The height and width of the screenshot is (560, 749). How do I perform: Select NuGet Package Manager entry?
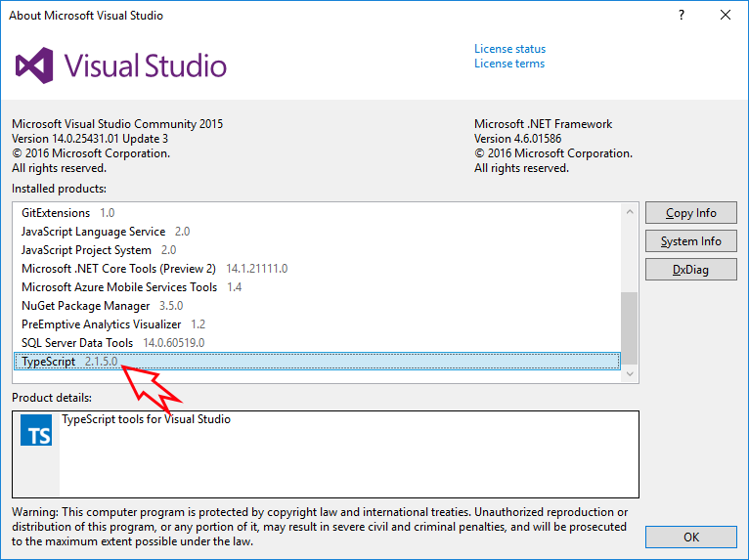click(86, 306)
